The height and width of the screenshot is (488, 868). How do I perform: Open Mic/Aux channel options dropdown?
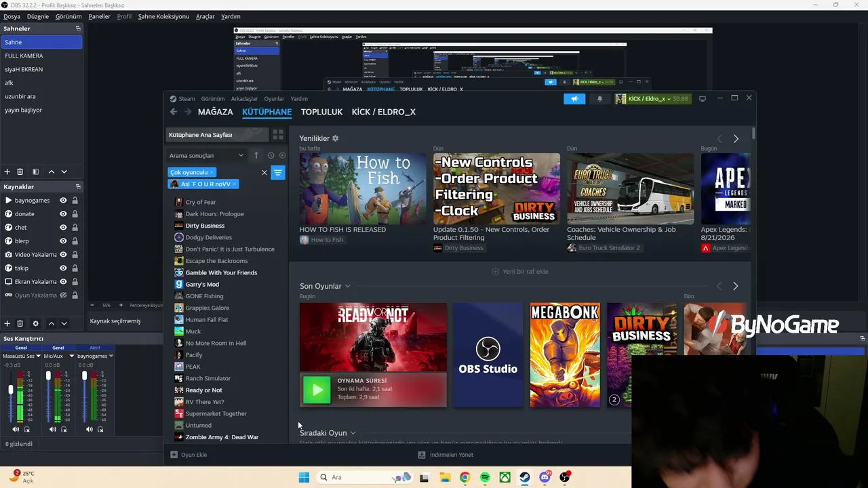coord(71,356)
